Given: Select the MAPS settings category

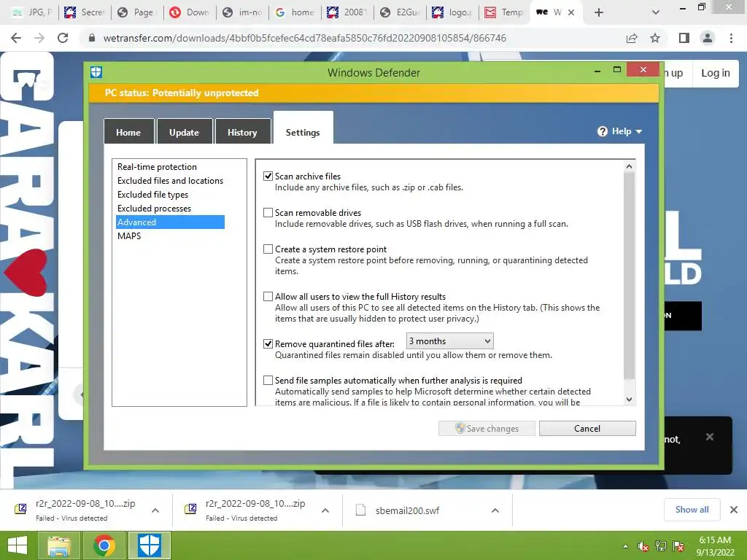Looking at the screenshot, I should point(130,236).
